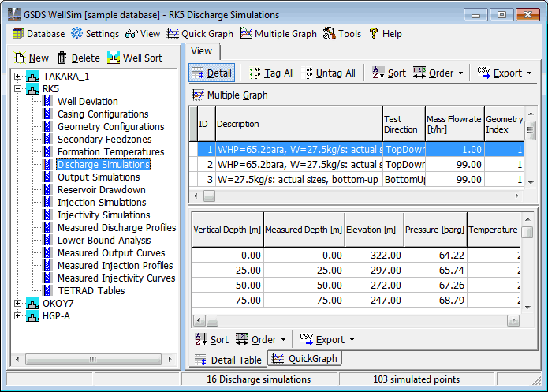The image size is (548, 392).
Task: Click the Pressure [barg] column header
Action: pos(435,230)
